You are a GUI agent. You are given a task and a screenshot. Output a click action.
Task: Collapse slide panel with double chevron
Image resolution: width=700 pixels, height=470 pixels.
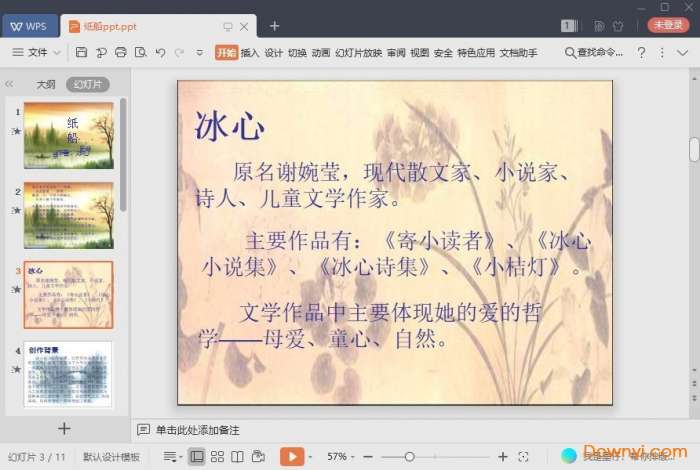click(9, 84)
